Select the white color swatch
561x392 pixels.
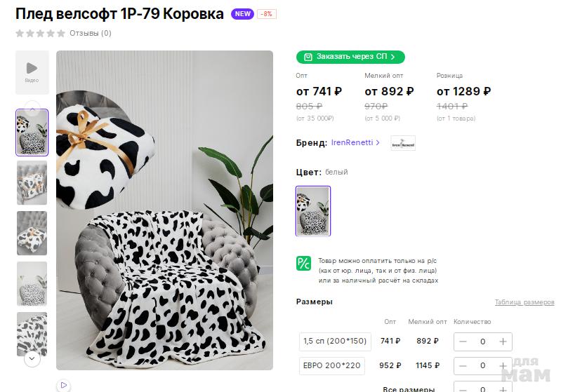click(x=313, y=210)
